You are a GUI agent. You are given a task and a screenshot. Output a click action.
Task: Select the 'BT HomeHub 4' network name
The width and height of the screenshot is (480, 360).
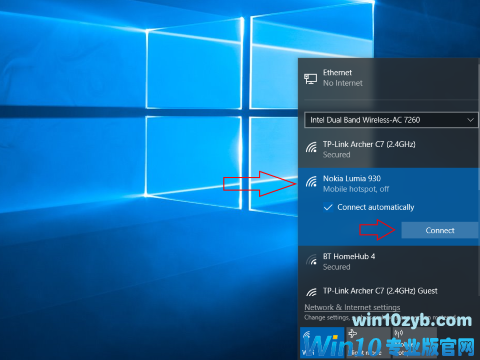pyautogui.click(x=349, y=256)
